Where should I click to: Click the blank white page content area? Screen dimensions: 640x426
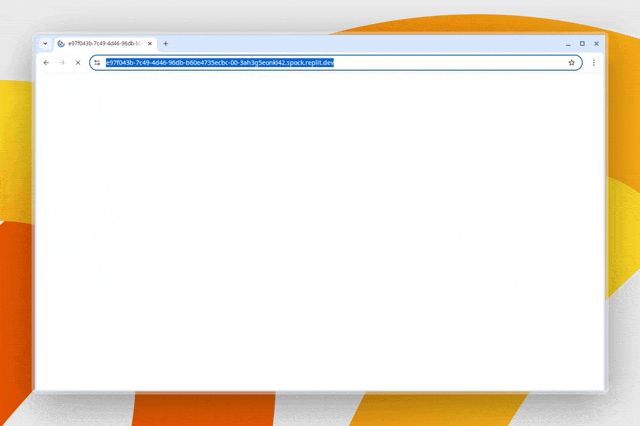pos(320,230)
